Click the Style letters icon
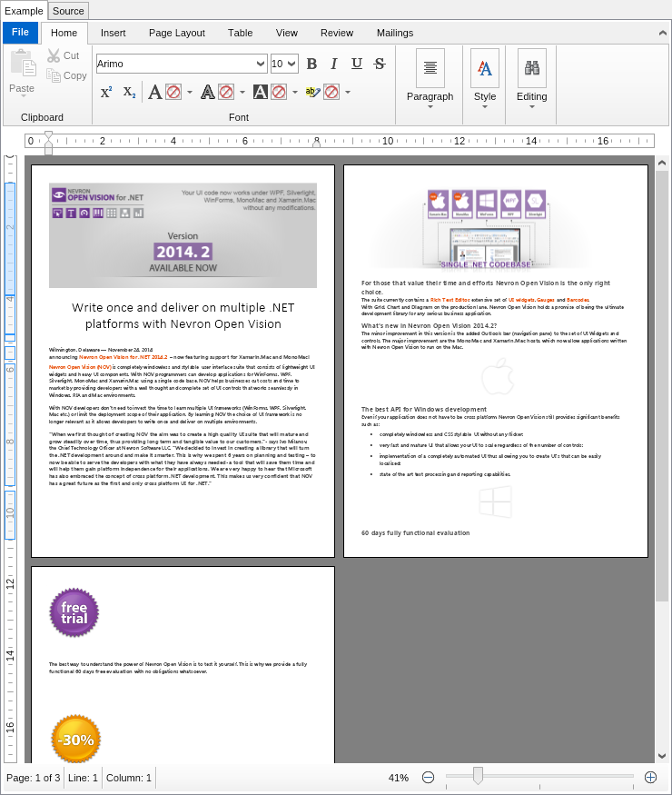 coord(485,68)
